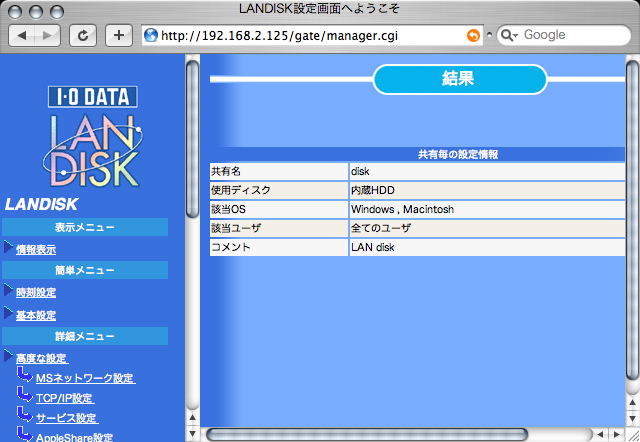Open the AppleShare設定 link
The width and height of the screenshot is (640, 442).
pos(74,437)
